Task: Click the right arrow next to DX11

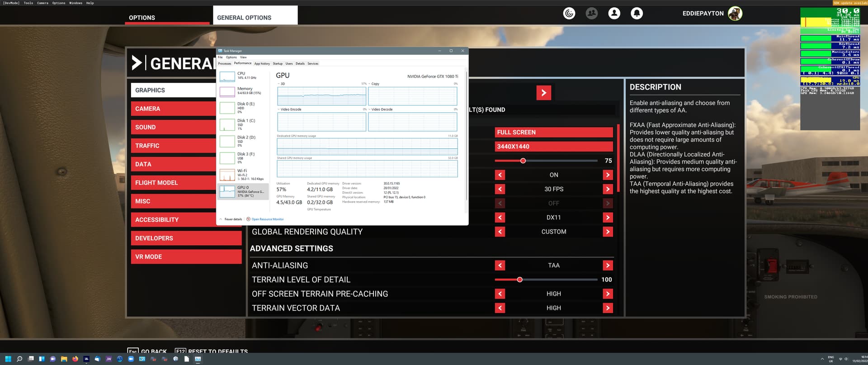Action: coord(608,218)
